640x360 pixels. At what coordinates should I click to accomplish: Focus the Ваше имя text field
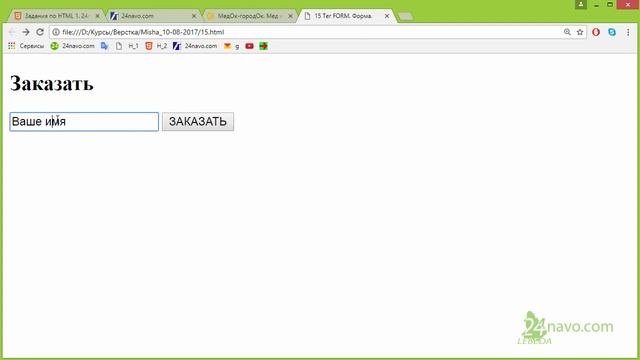click(84, 122)
